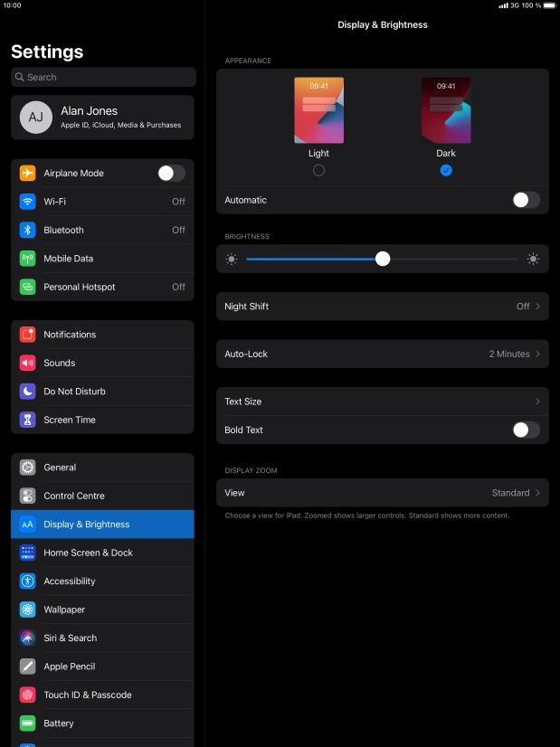Tap the Apple Pencil icon
The height and width of the screenshot is (747, 560).
[28, 667]
